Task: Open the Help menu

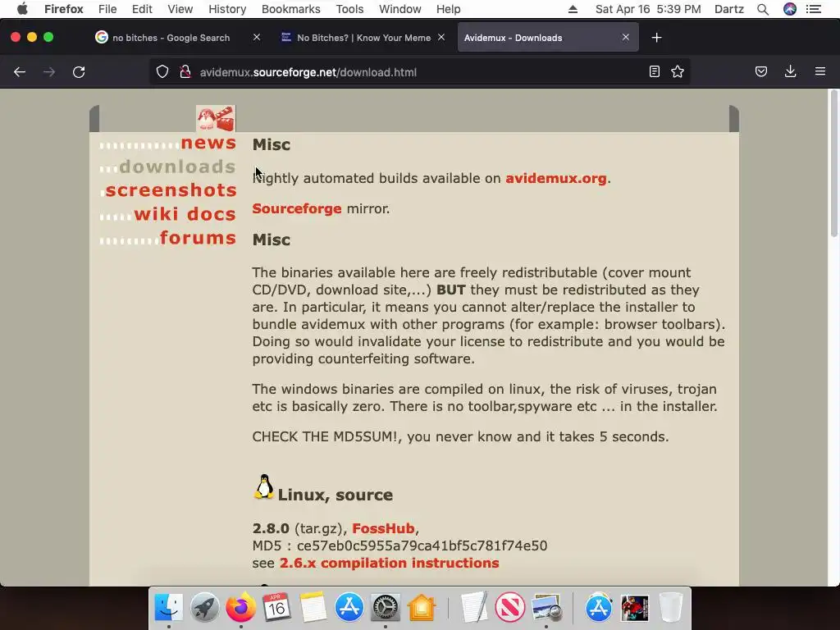Action: coord(449,9)
